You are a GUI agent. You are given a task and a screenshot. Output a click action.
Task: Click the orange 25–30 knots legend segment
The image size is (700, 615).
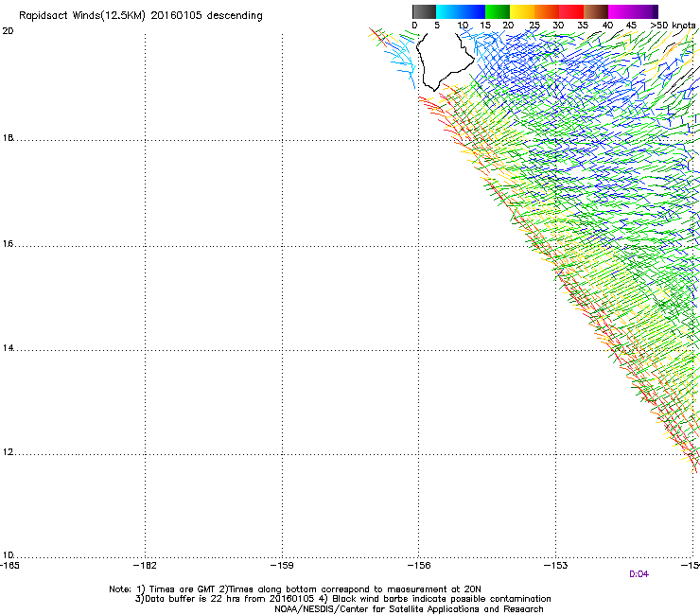pyautogui.click(x=547, y=11)
